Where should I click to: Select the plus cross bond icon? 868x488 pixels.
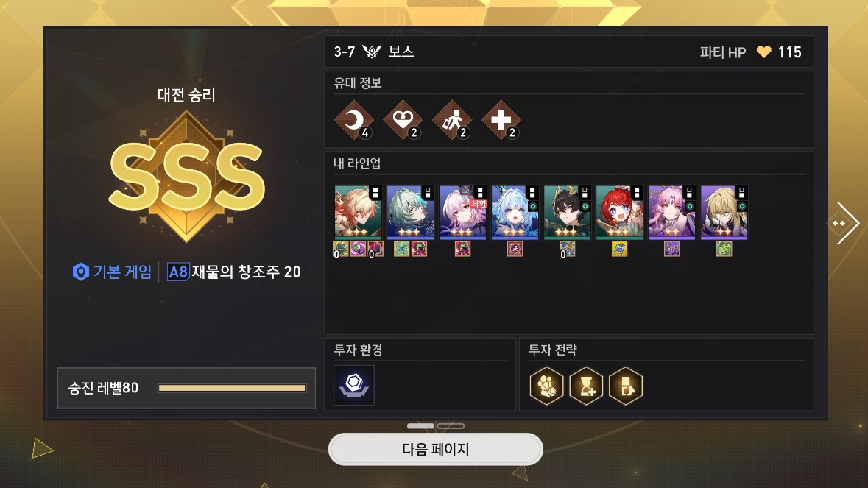[x=501, y=119]
